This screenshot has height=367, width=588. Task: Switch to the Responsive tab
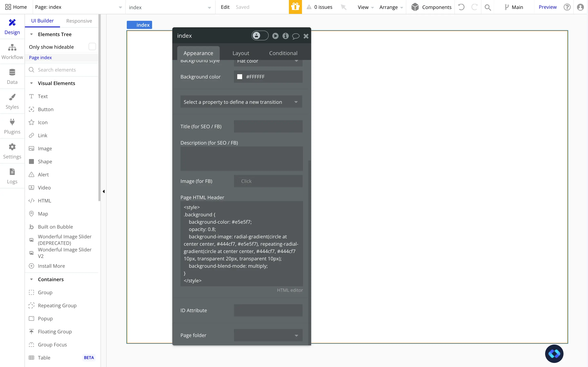pyautogui.click(x=79, y=21)
